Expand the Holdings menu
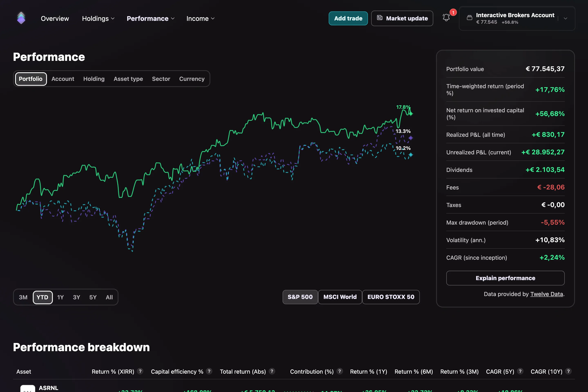Viewport: 588px width, 392px height. 98,19
